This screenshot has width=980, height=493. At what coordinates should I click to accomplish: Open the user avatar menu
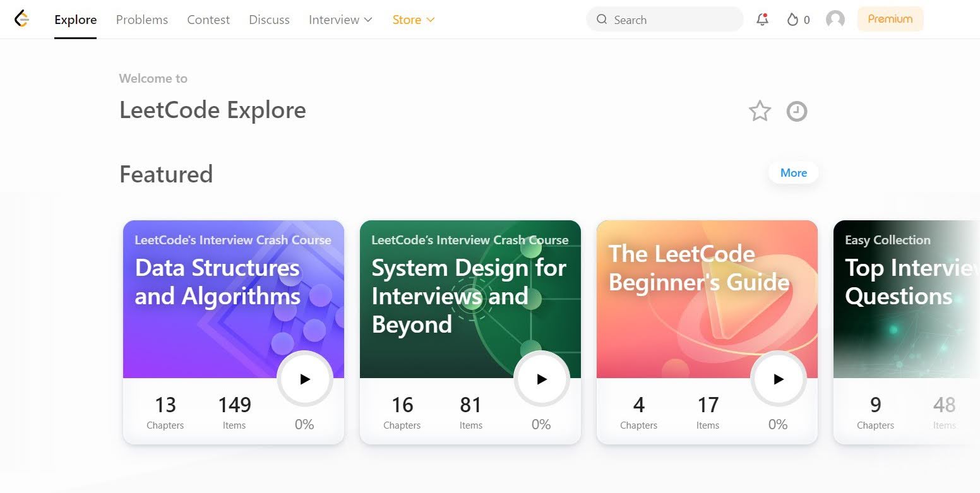pos(835,20)
